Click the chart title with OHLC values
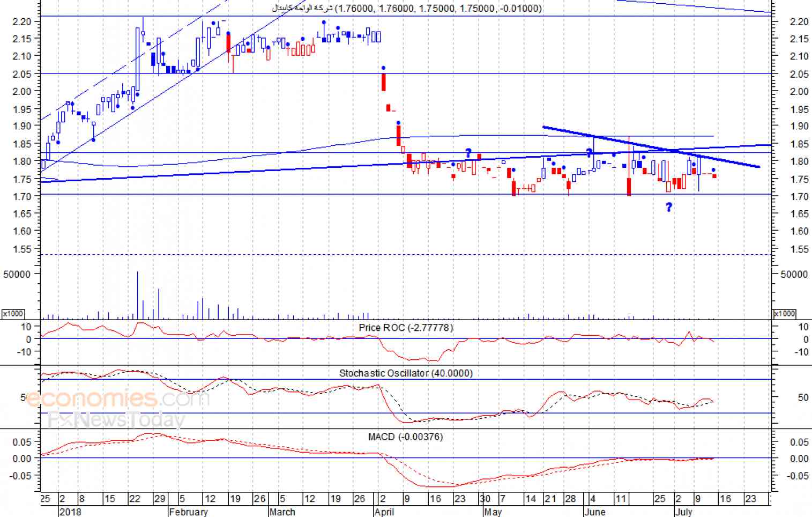Viewport: 812px width, 517px height. tap(407, 8)
